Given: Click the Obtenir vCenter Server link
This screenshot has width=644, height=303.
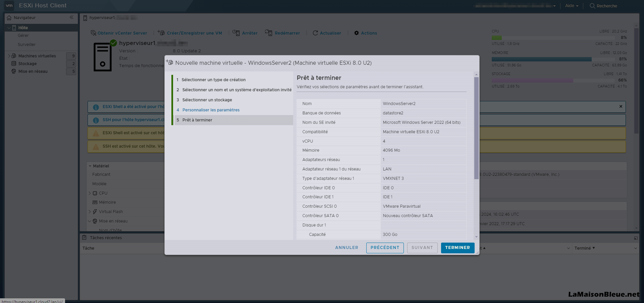Looking at the screenshot, I should 122,33.
